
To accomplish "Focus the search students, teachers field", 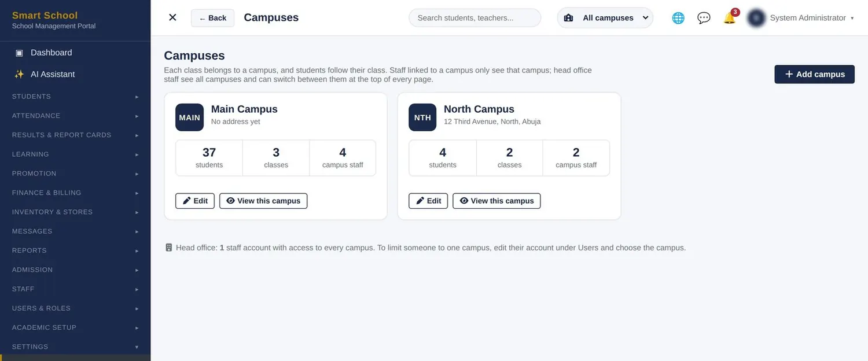I will (475, 18).
